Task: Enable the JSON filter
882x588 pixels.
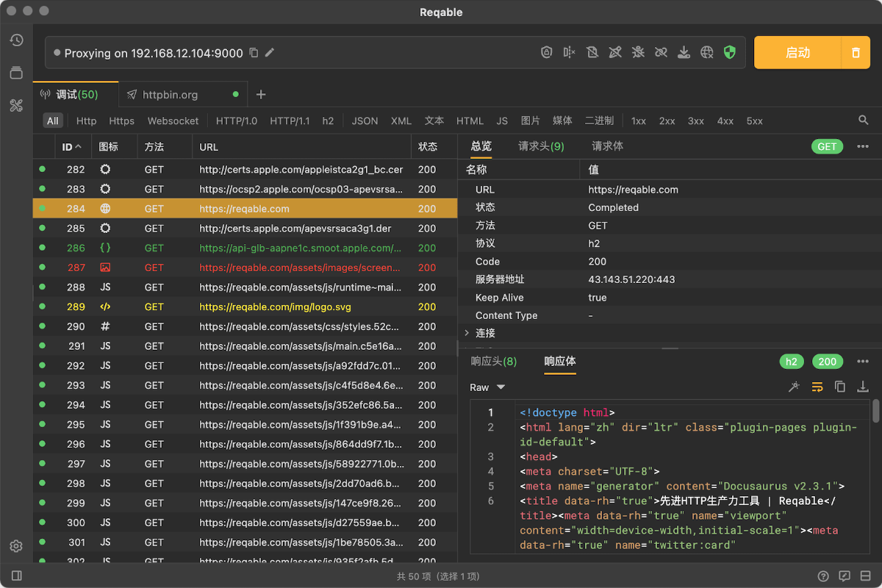Action: [x=365, y=121]
